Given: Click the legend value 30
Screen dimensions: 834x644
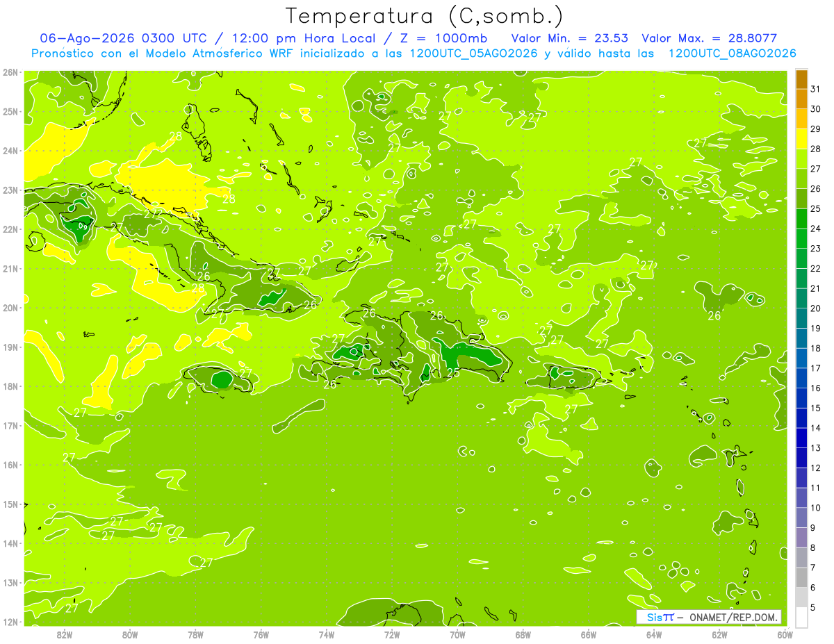Looking at the screenshot, I should pyautogui.click(x=816, y=109).
